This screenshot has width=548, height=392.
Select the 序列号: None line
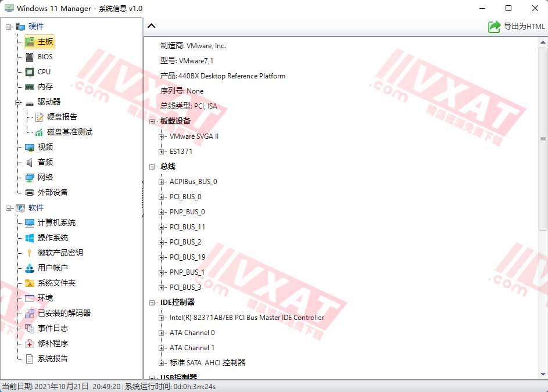182,91
